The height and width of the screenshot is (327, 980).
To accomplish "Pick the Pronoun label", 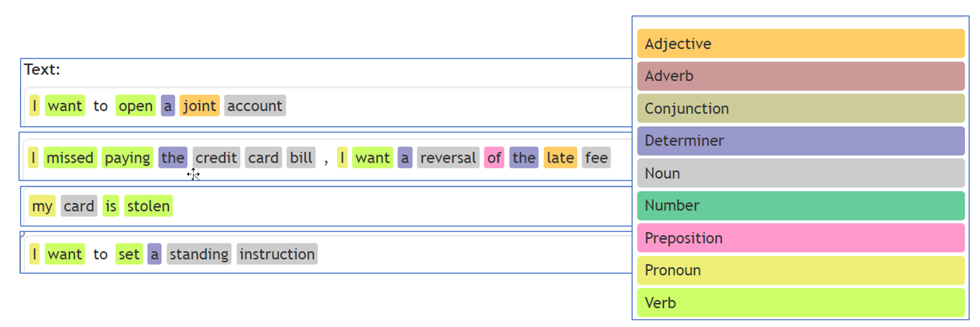I will click(800, 270).
